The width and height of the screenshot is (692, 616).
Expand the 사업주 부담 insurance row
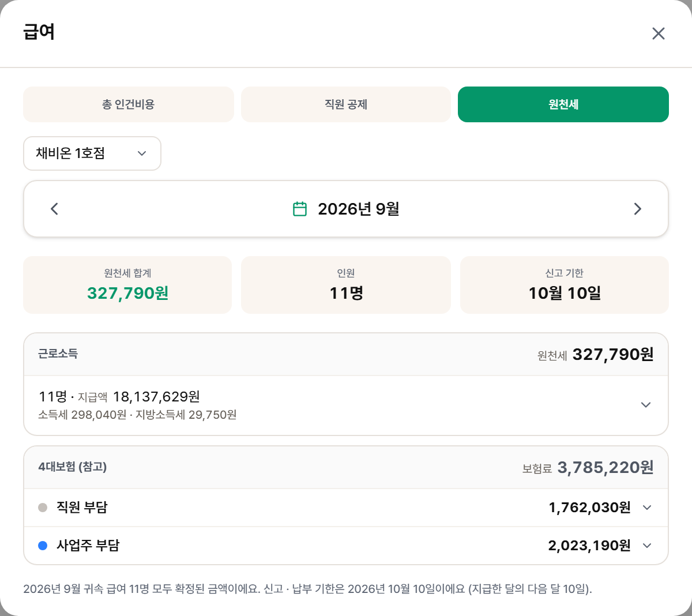[x=346, y=546]
